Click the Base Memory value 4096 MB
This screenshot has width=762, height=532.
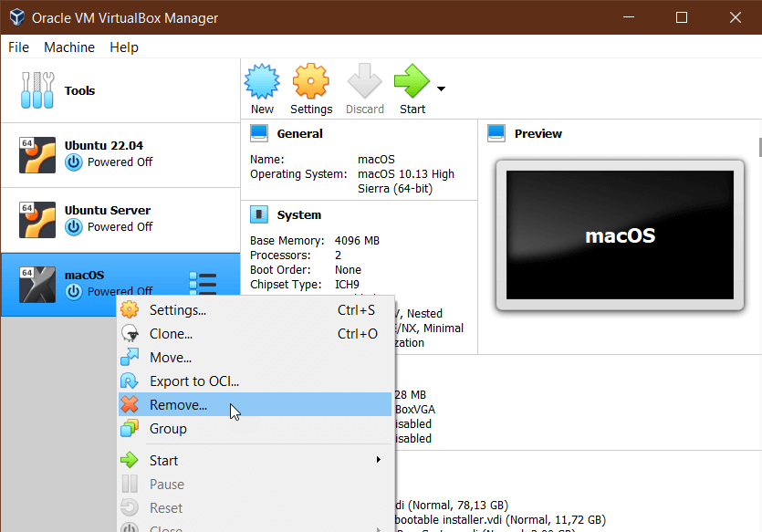coord(357,241)
